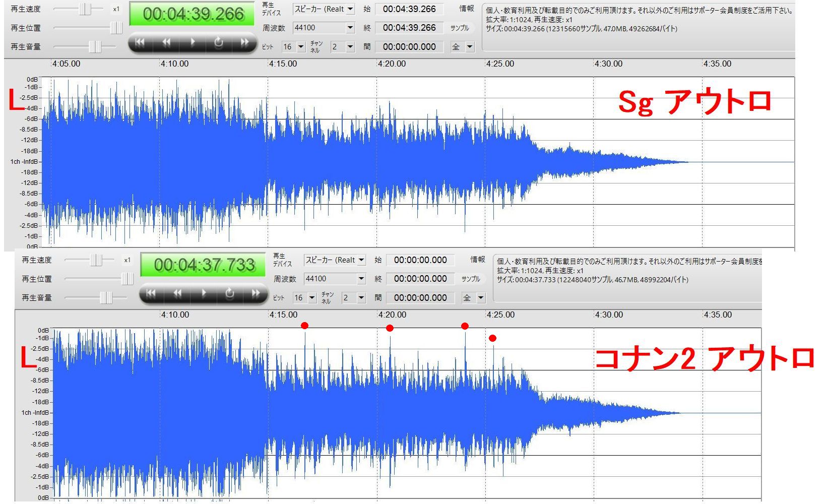Play the audio in bottom コナン2 window
Screen dimensions: 827x504
point(204,293)
